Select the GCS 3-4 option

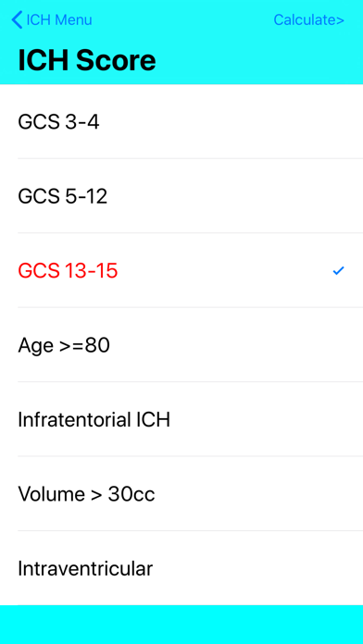[181, 121]
